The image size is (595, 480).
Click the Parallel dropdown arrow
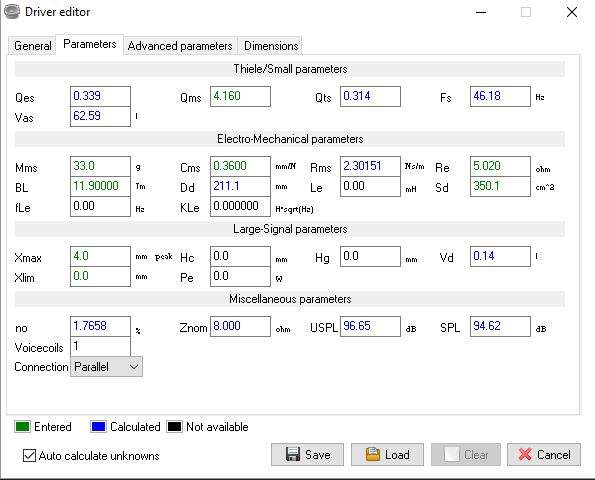click(x=134, y=367)
